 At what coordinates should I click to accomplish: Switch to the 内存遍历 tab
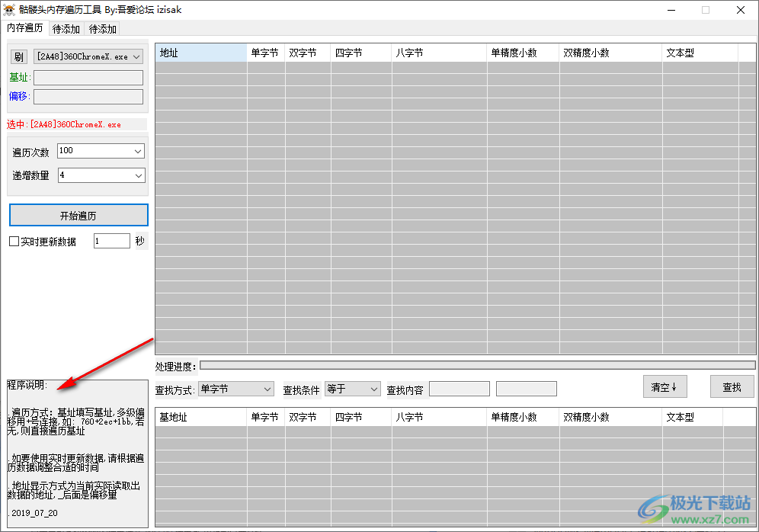tap(25, 28)
